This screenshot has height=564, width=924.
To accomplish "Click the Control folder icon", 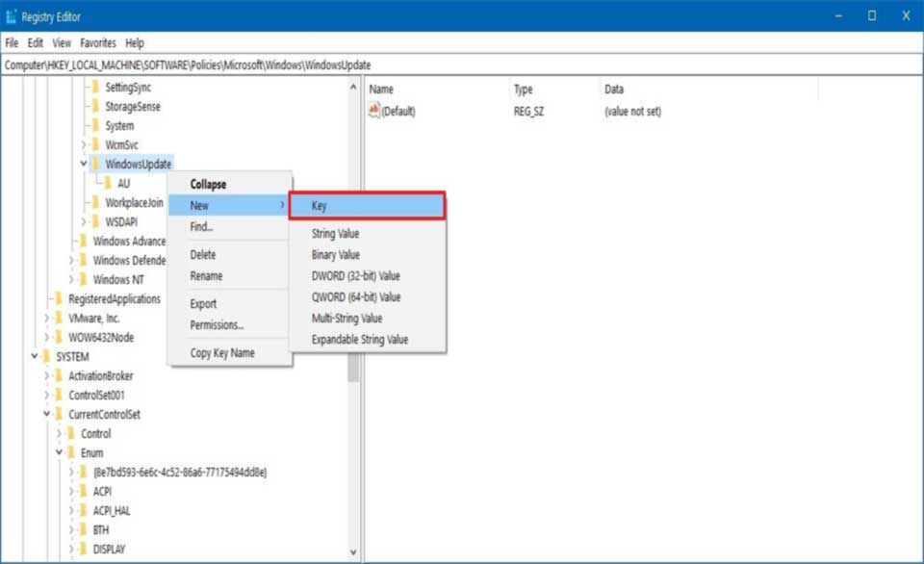I will coord(70,434).
